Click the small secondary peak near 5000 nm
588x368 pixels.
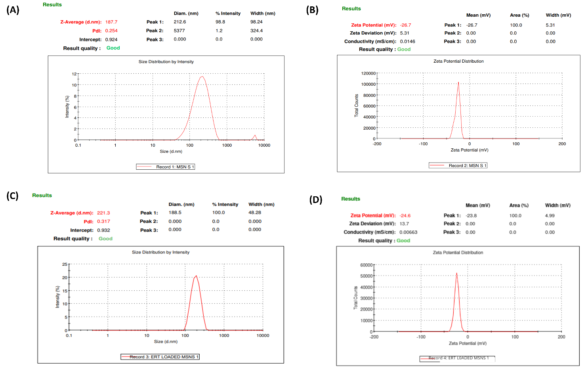(255, 136)
